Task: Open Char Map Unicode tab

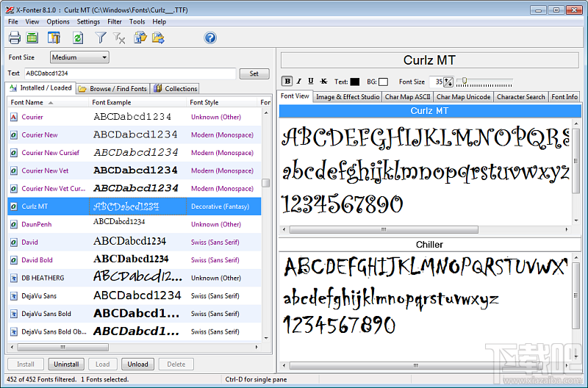Action: pyautogui.click(x=464, y=97)
